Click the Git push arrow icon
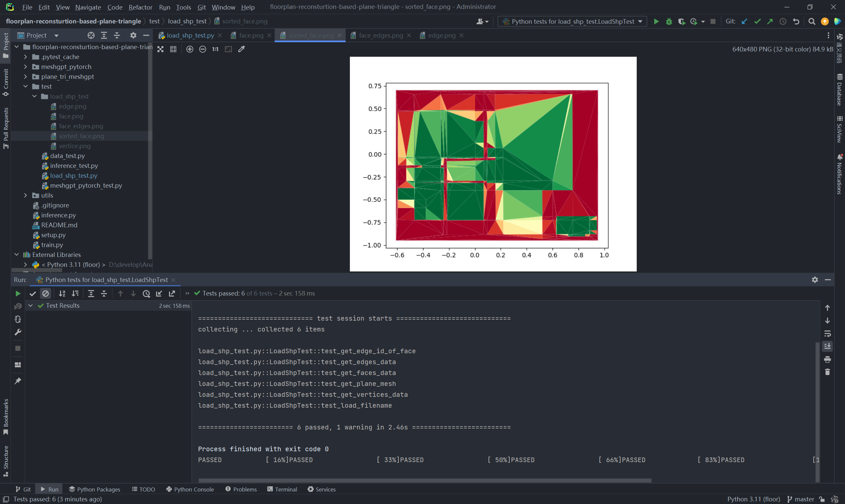The height and width of the screenshot is (504, 845). (770, 21)
